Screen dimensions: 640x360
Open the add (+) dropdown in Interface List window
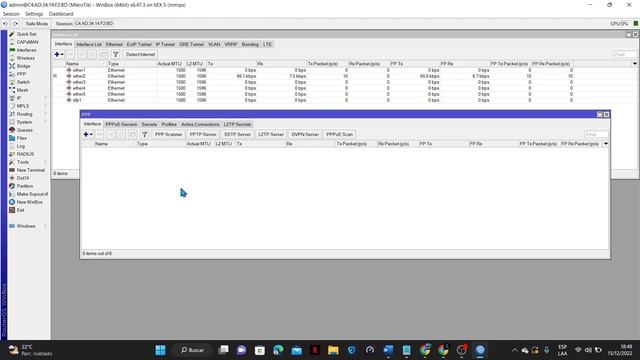click(59, 54)
